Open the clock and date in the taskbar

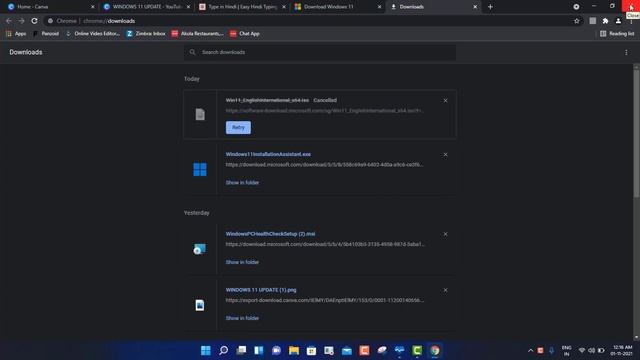[x=622, y=350]
